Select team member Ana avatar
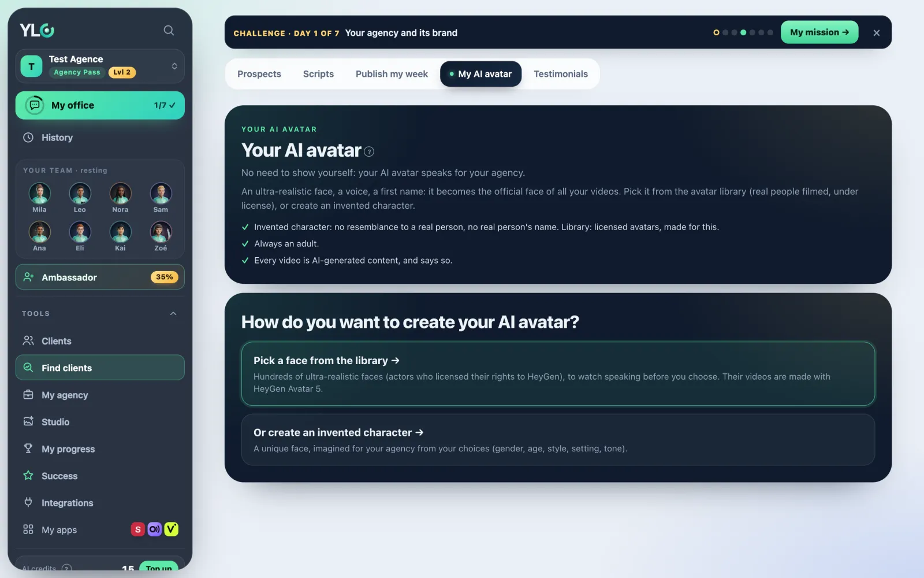Image resolution: width=924 pixels, height=578 pixels. coord(39,232)
